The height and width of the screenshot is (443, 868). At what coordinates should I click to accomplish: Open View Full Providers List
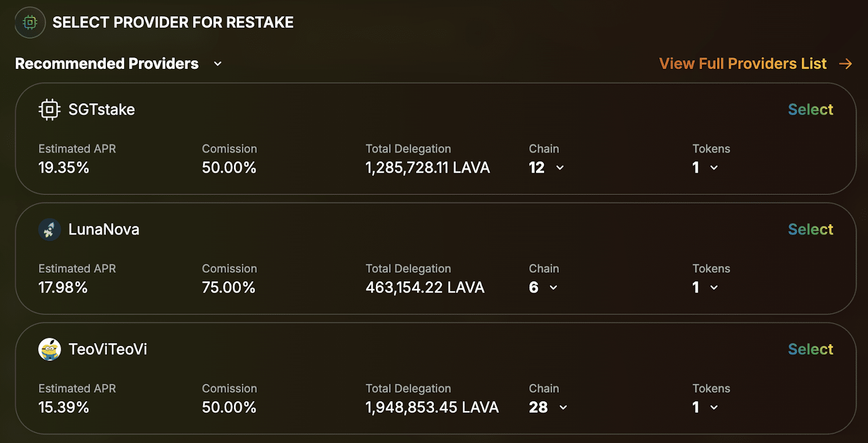(x=743, y=64)
